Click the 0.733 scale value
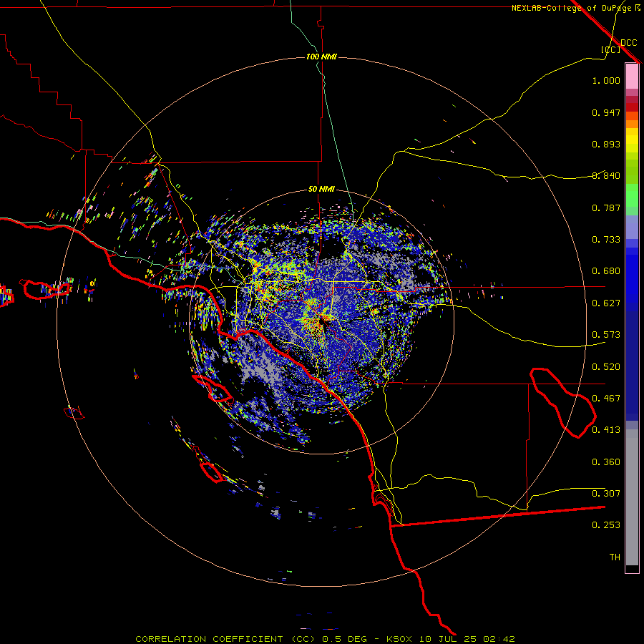644x644 pixels. point(606,240)
